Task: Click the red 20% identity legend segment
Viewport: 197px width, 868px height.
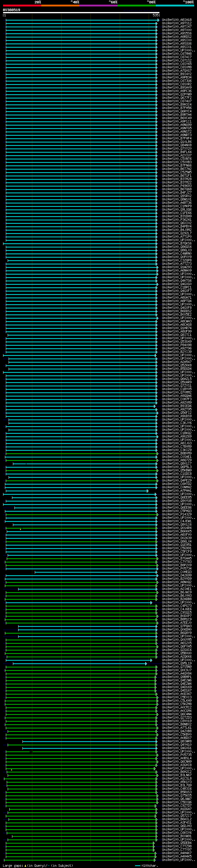Action: (x=22, y=6)
